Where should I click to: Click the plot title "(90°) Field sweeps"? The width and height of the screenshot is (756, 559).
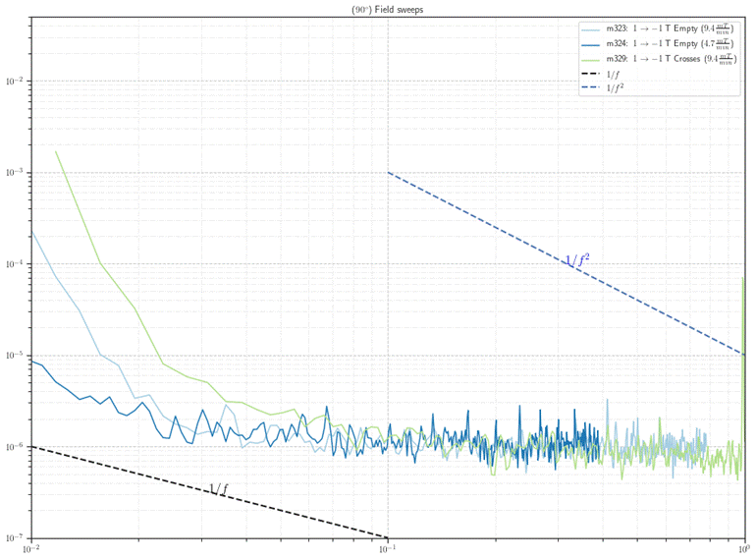tap(388, 9)
